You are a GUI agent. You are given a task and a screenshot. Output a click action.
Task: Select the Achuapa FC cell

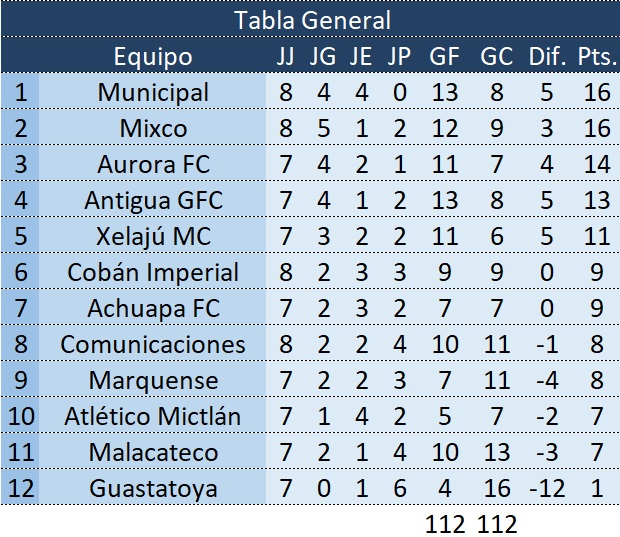[x=153, y=308]
